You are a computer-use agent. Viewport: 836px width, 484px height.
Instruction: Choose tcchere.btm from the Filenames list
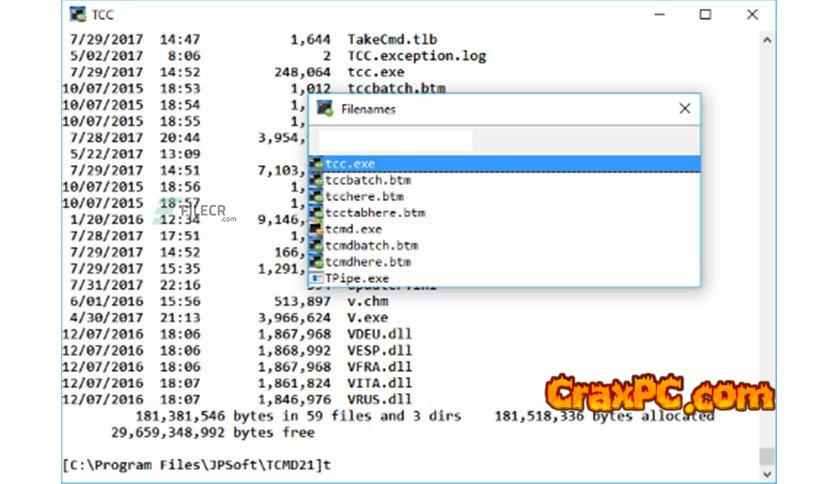[x=504, y=197]
